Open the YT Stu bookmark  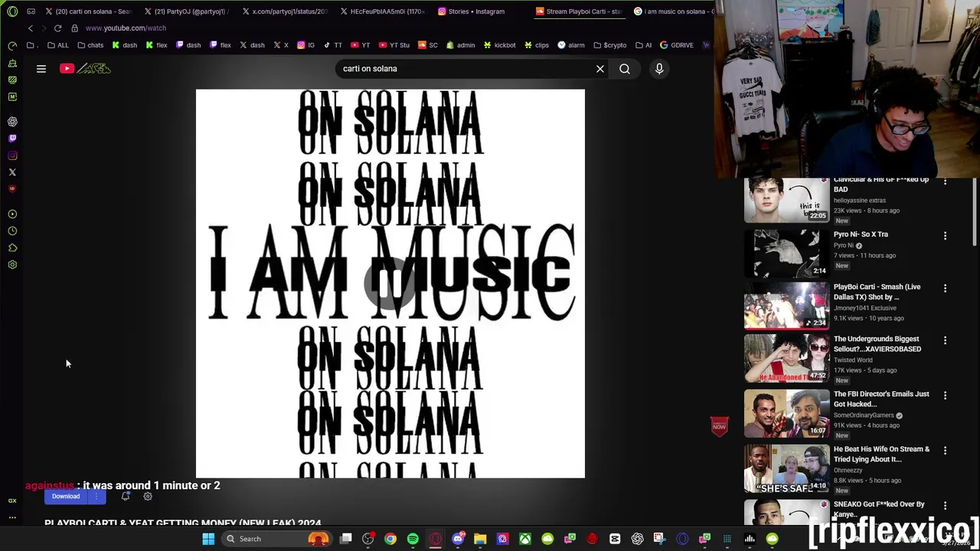click(394, 45)
